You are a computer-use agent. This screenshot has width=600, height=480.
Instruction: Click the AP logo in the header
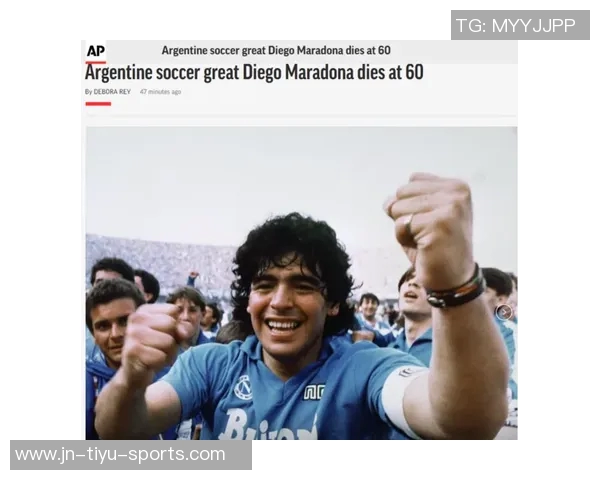click(x=96, y=51)
